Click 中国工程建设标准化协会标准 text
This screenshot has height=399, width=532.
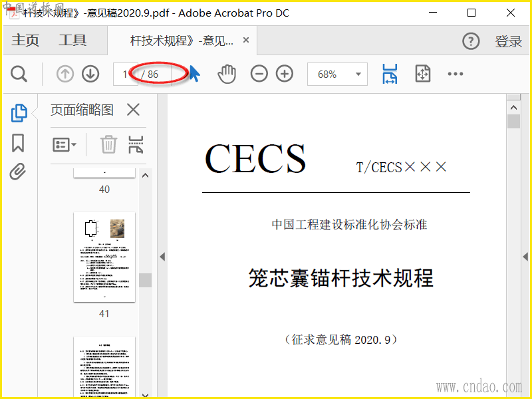(350, 224)
